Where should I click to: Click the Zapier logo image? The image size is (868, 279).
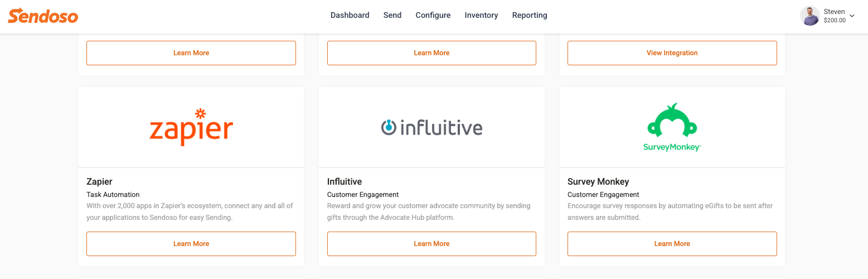191,127
